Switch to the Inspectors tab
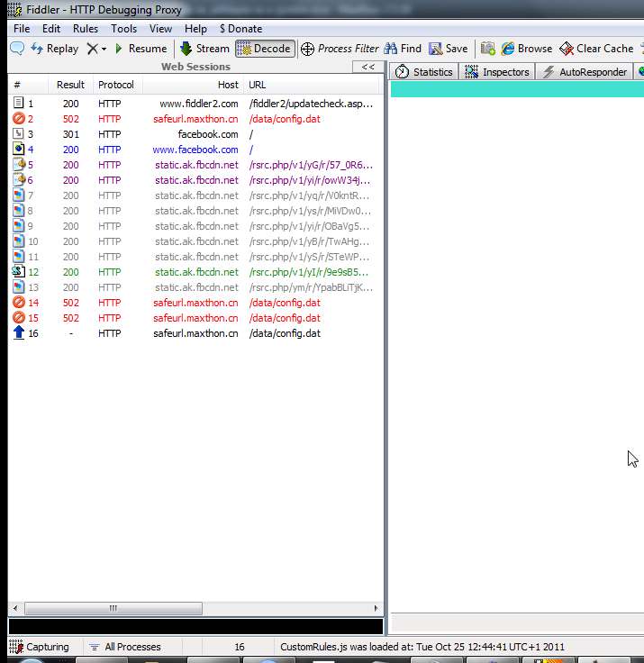The width and height of the screenshot is (644, 663). tap(497, 72)
